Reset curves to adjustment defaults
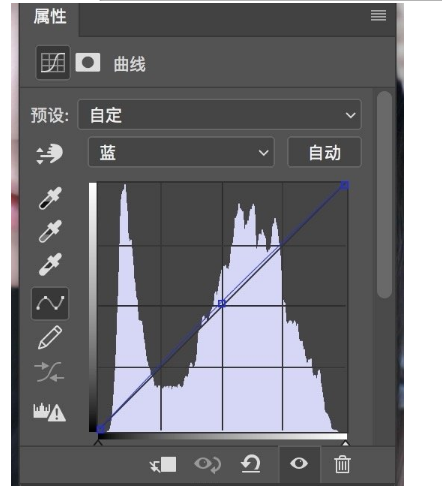The image size is (442, 486). [x=251, y=464]
